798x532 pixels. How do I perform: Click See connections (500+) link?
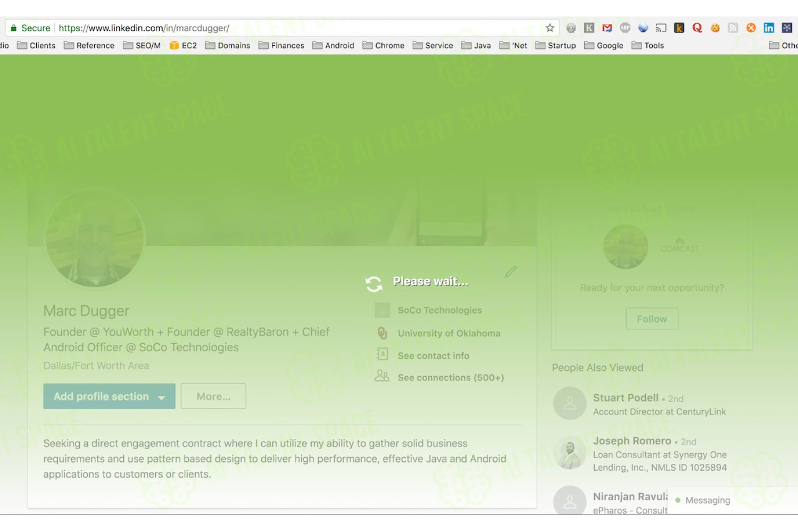451,378
